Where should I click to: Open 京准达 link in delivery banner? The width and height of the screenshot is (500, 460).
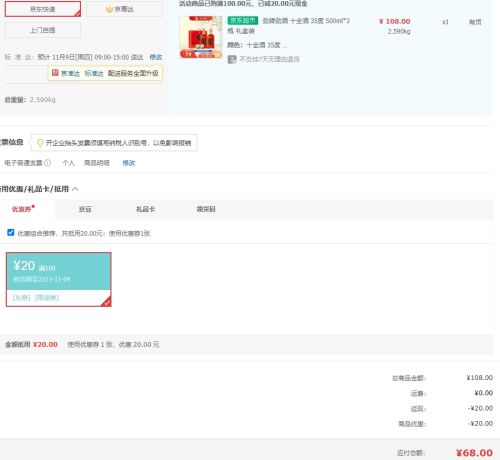click(x=70, y=73)
